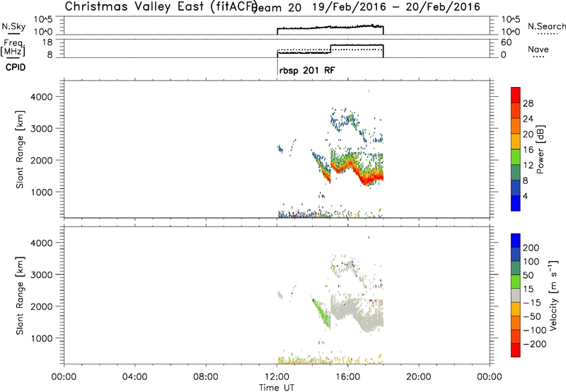Click the '60' Nave axis tick label

coord(506,42)
